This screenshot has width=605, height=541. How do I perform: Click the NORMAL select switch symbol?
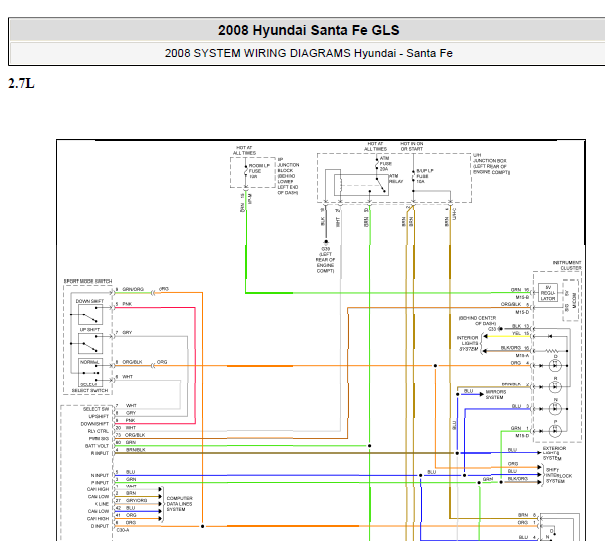coord(90,373)
